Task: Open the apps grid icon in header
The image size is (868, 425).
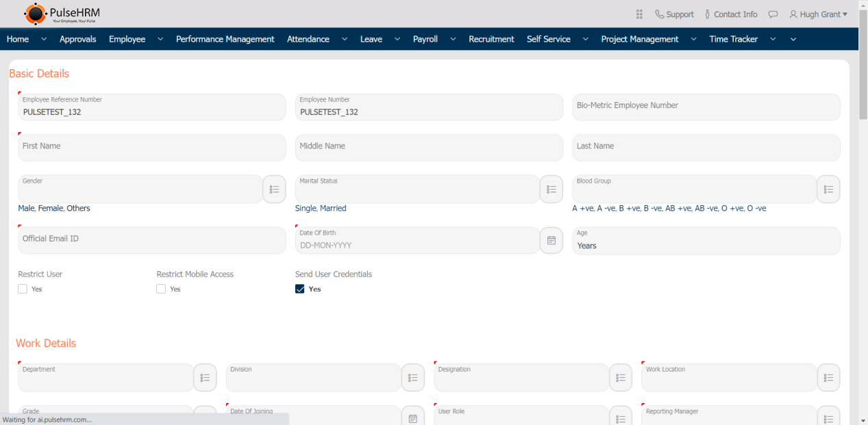Action: (x=639, y=14)
